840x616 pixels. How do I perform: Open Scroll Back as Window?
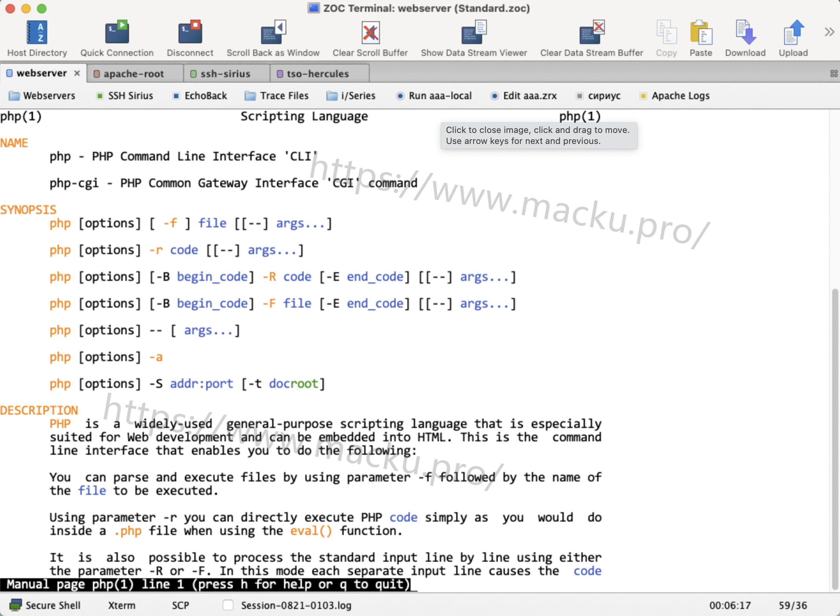pyautogui.click(x=273, y=38)
